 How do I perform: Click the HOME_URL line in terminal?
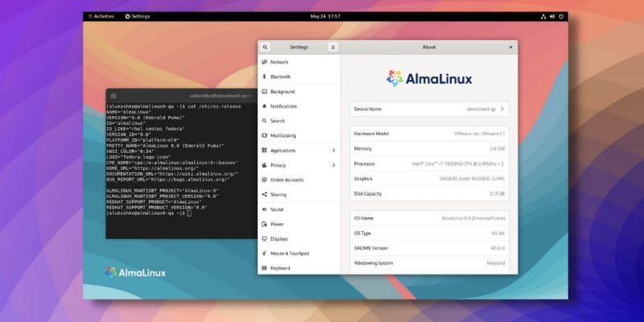153,168
